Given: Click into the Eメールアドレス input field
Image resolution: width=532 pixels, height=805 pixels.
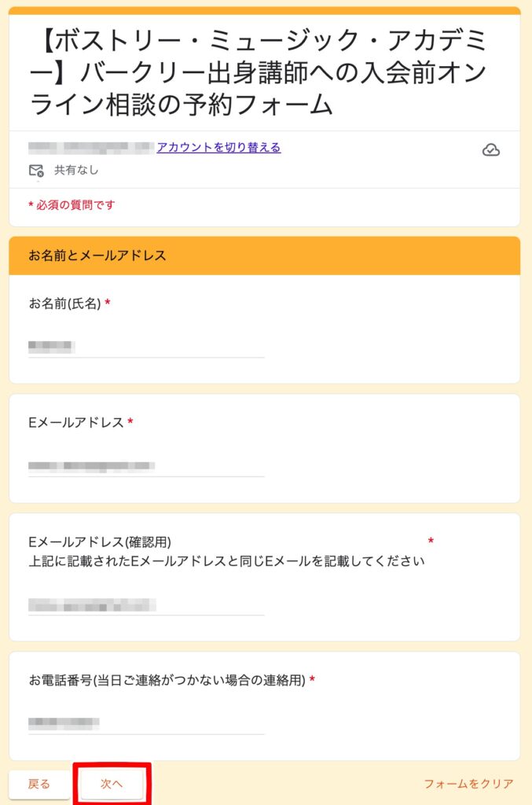Looking at the screenshot, I should (146, 465).
